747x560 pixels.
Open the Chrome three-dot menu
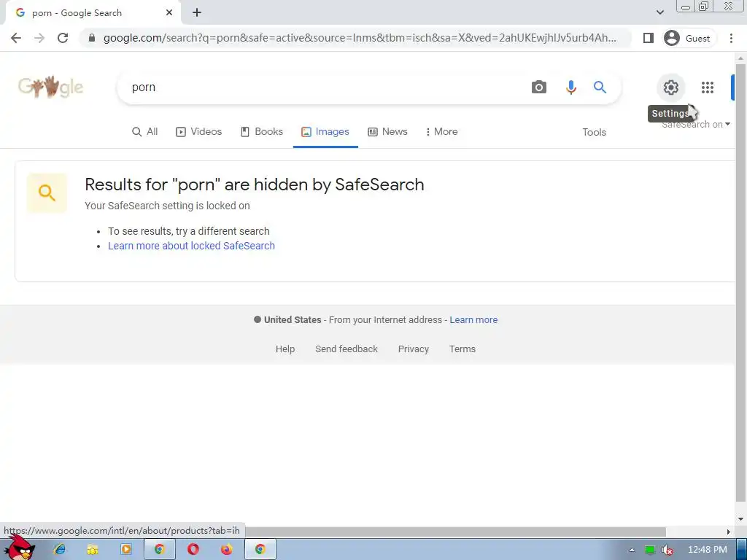point(731,38)
